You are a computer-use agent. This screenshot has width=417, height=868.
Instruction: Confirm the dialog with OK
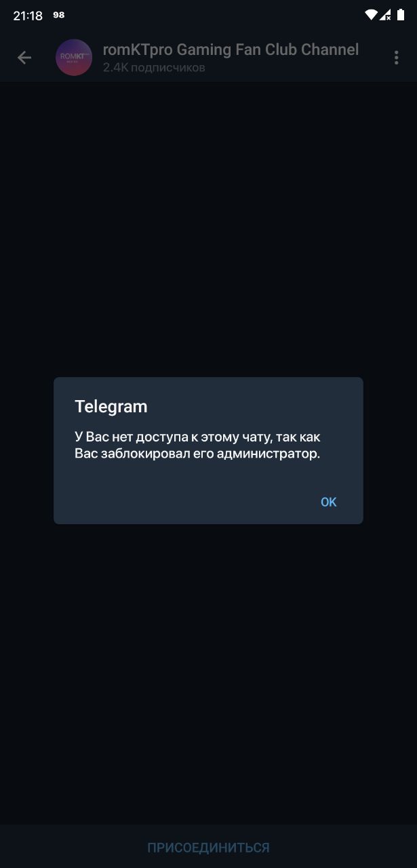(x=329, y=502)
